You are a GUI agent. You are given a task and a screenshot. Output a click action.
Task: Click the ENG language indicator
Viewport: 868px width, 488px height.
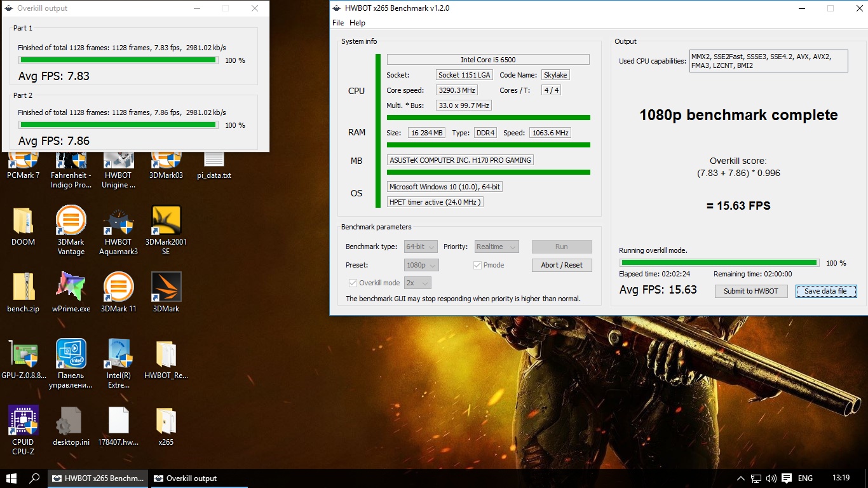pos(805,478)
